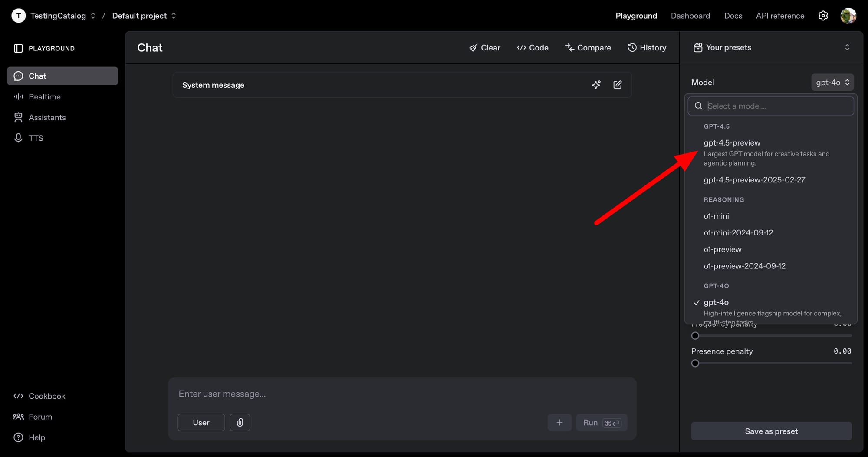View Code for this chat
The width and height of the screenshot is (868, 457).
(x=533, y=48)
